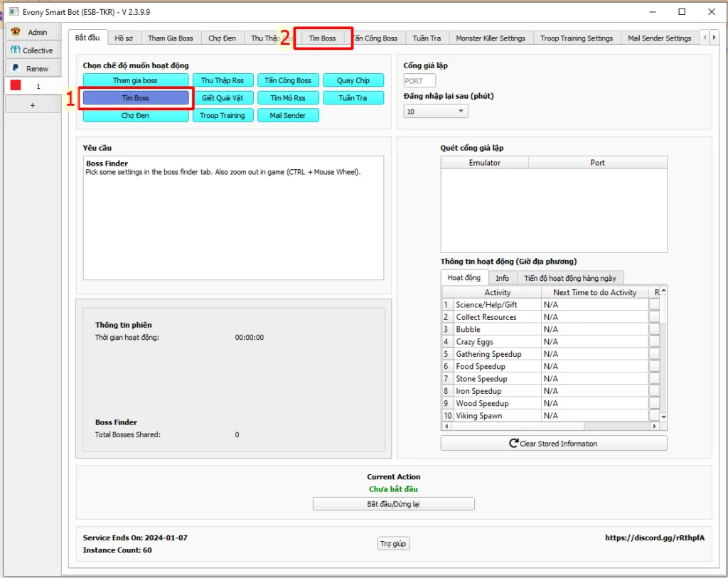The width and height of the screenshot is (728, 578).
Task: Click the refresh icon on Clear Stored Information
Action: coord(513,443)
